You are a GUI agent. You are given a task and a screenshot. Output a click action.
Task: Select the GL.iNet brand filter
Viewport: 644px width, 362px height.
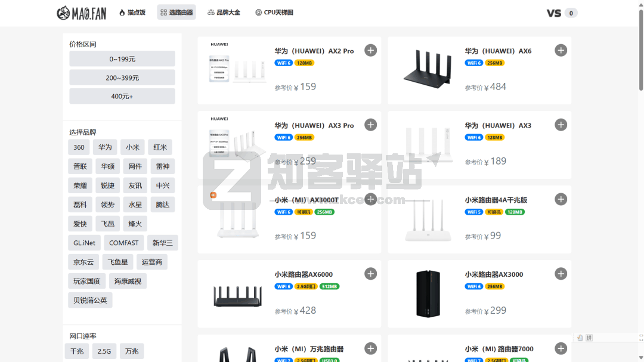click(x=85, y=243)
